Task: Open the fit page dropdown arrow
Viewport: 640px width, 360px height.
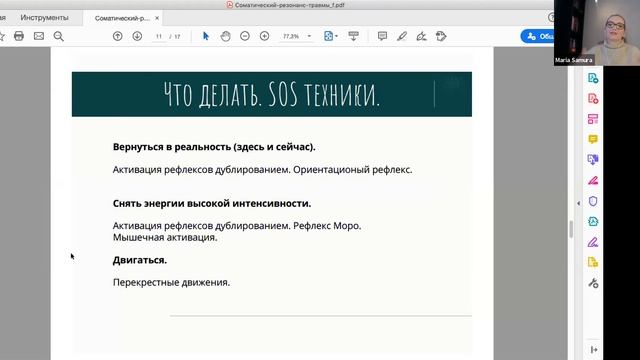Action: coord(336,36)
